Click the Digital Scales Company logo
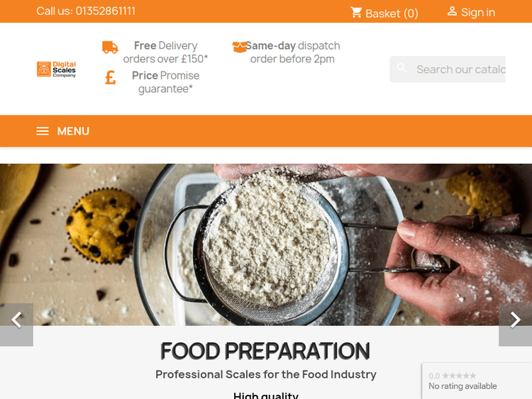This screenshot has width=532, height=399. pyautogui.click(x=56, y=69)
